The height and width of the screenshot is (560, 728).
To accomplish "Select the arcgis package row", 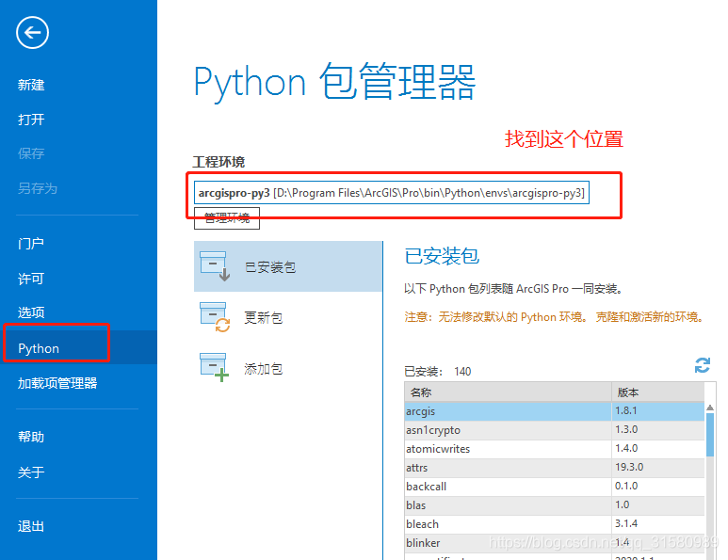I will [x=555, y=411].
